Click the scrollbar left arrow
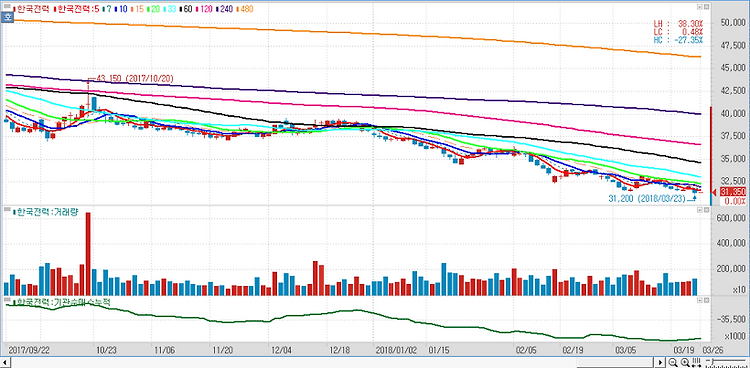750x368 pixels. point(5,362)
